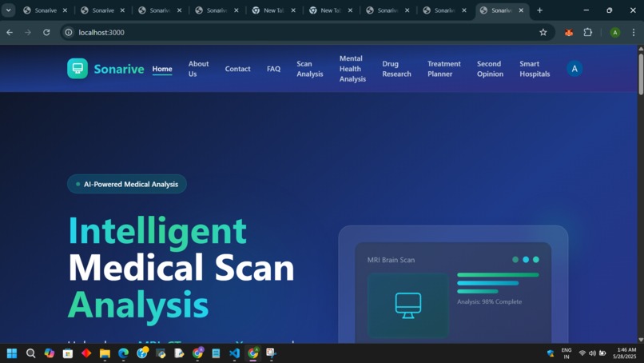Open the Contact nav link
The width and height of the screenshot is (644, 363).
click(x=237, y=69)
